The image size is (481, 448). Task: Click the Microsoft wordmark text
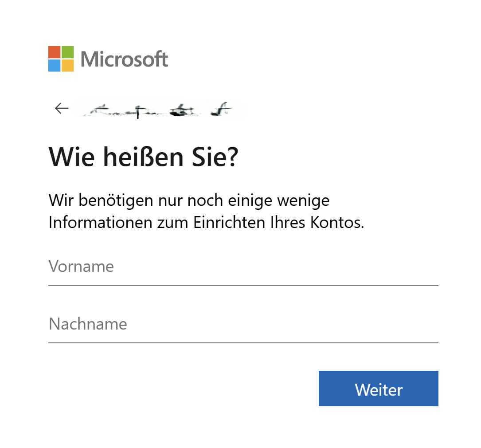125,59
